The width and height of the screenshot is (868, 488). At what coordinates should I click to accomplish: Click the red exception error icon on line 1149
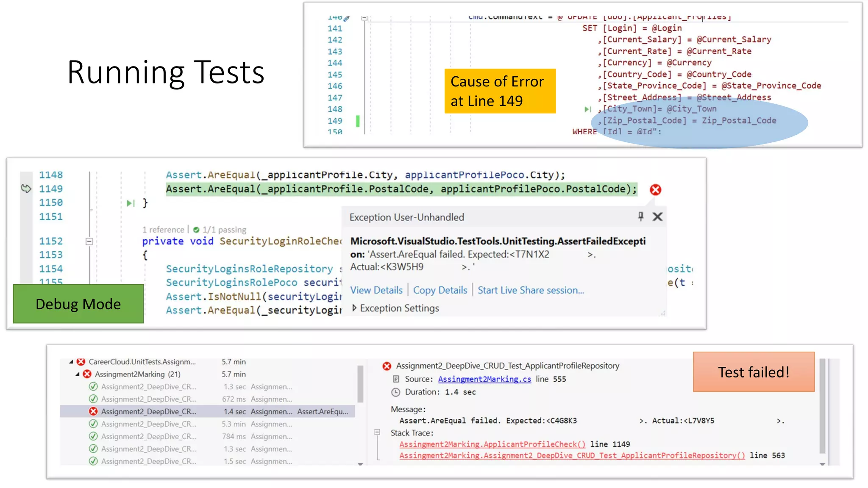[655, 190]
